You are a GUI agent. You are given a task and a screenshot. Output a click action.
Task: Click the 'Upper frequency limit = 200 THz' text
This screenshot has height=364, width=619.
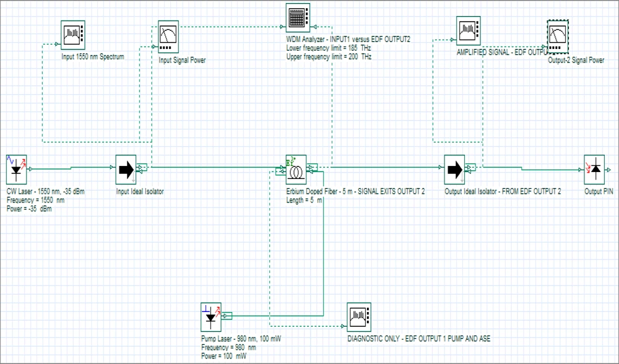pyautogui.click(x=329, y=56)
